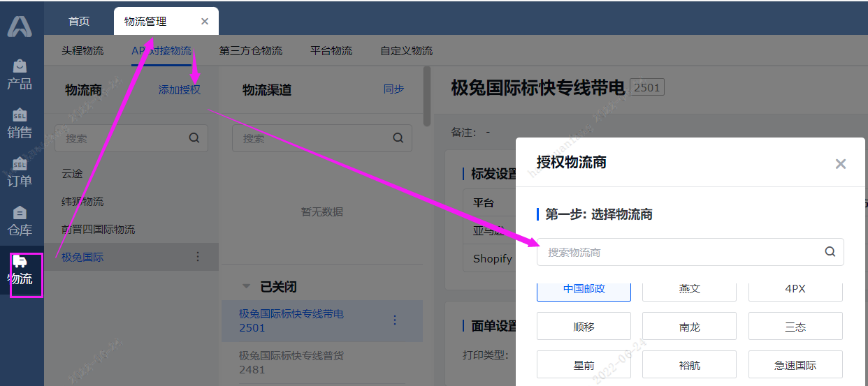The height and width of the screenshot is (386, 868).
Task: Click search icon in 物流商 search box
Action: (x=194, y=138)
